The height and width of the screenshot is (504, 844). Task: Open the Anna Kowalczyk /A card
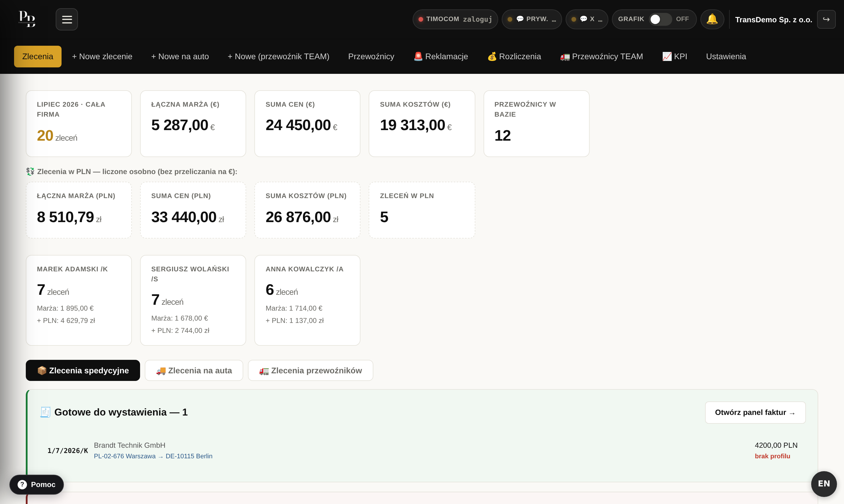tap(307, 300)
